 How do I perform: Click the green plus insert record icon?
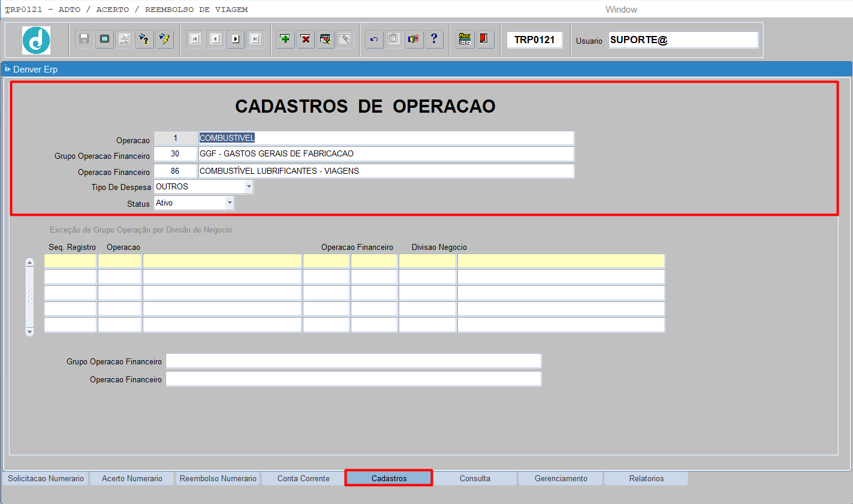285,39
